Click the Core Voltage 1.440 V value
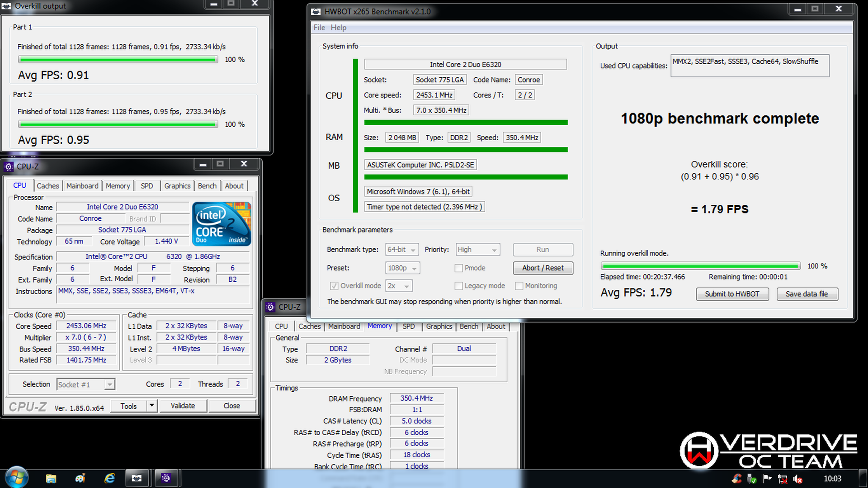The height and width of the screenshot is (488, 868). pos(166,242)
